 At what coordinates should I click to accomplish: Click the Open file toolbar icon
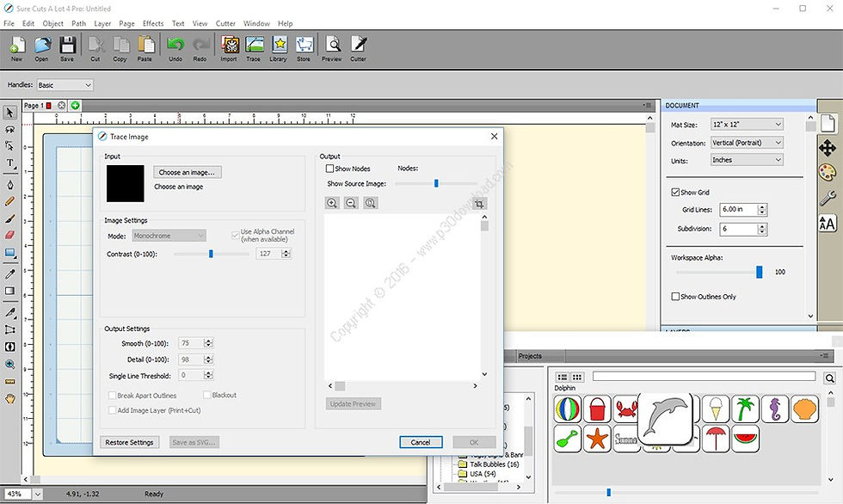[42, 49]
